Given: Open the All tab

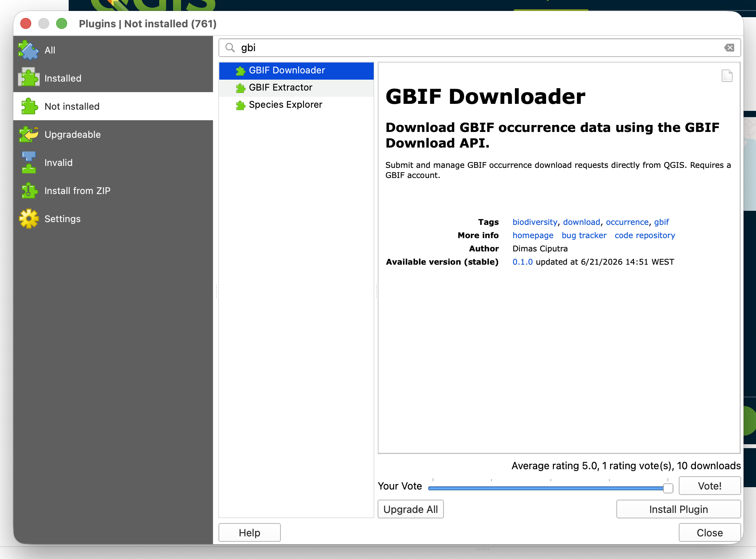Looking at the screenshot, I should [113, 50].
